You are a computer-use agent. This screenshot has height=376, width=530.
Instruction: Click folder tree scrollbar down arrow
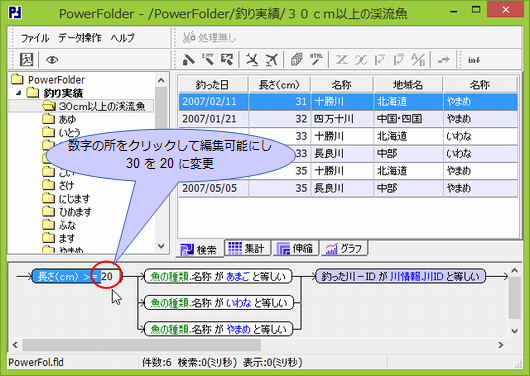(161, 246)
